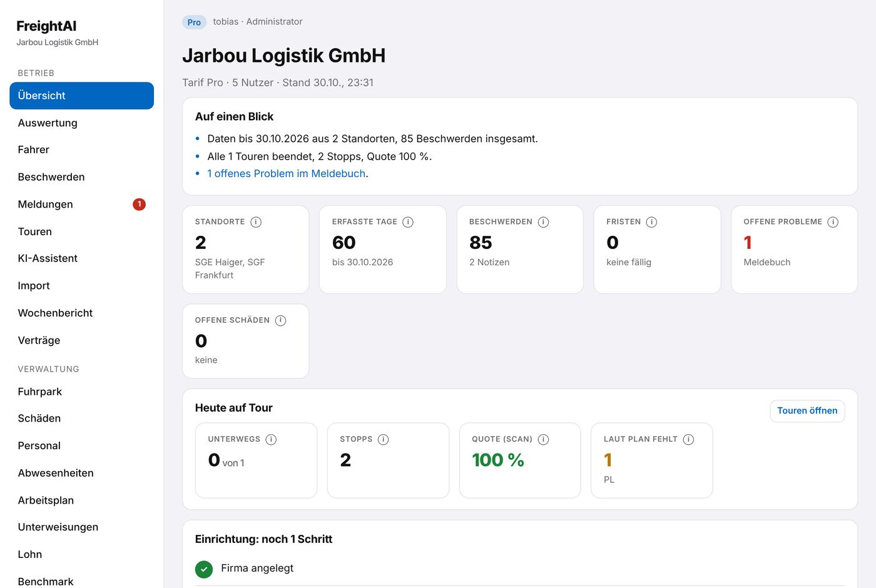Click the info icon next to Laut Plan fehlt
Screen dimensions: 876x588
pyautogui.click(x=688, y=439)
